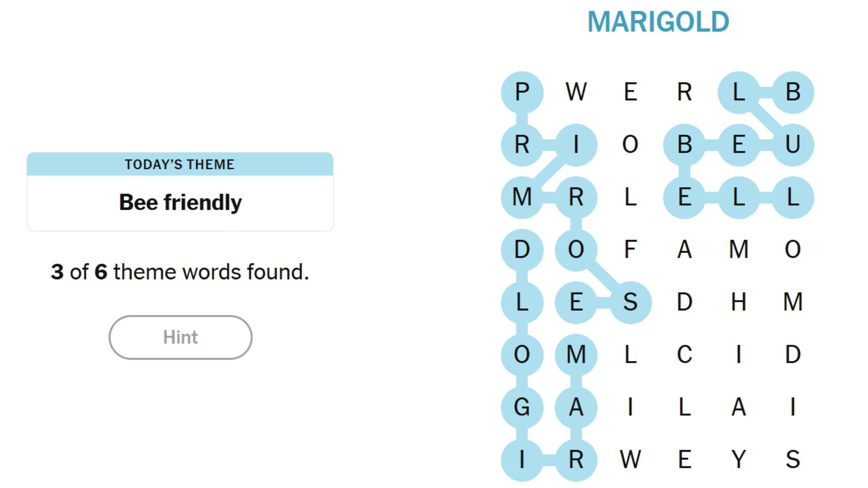This screenshot has height=488, width=868.
Task: Select the letter G on the left side
Action: point(522,407)
